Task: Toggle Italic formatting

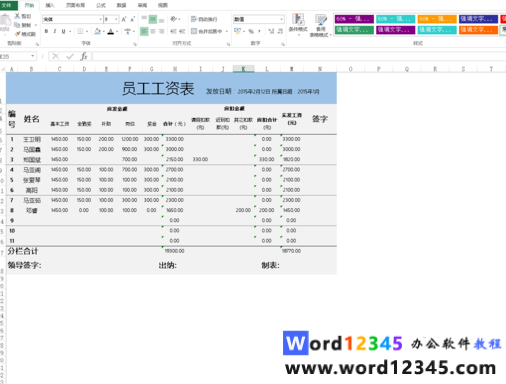Action: 55,31
